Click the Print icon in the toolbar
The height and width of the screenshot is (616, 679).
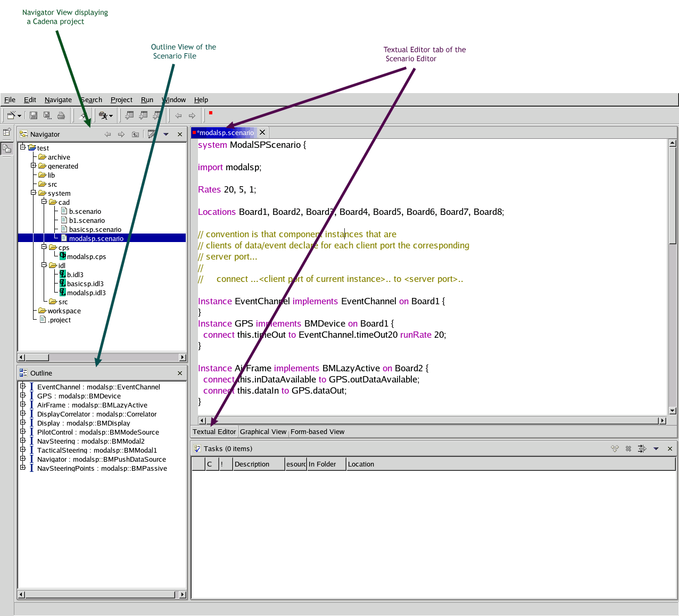(x=61, y=115)
